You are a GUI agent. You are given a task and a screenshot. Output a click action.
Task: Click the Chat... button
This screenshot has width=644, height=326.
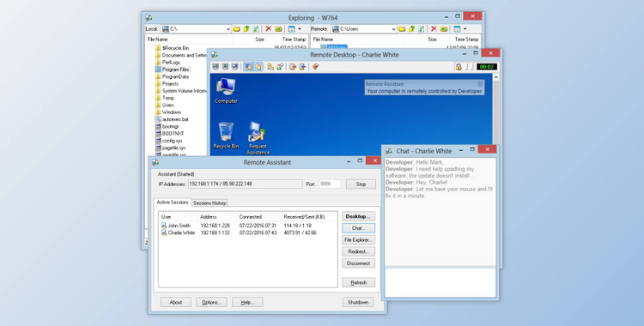(358, 228)
